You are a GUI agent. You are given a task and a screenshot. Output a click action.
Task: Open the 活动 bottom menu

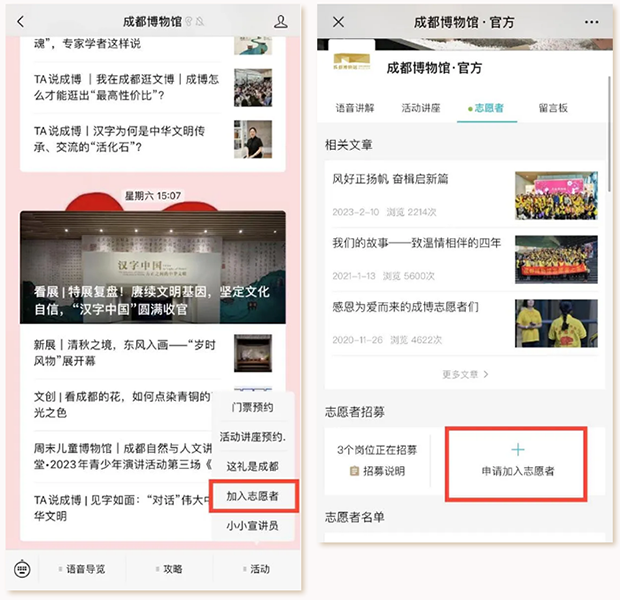click(257, 569)
